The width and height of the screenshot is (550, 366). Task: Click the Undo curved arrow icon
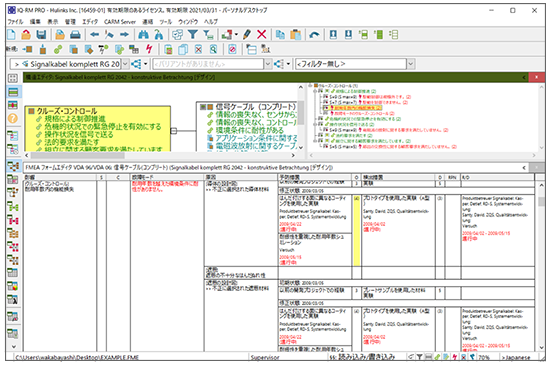(x=314, y=34)
